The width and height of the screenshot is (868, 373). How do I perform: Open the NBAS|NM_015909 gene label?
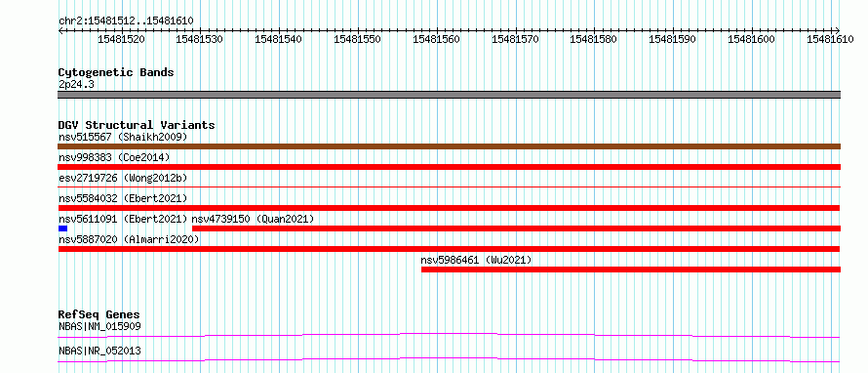tap(99, 326)
